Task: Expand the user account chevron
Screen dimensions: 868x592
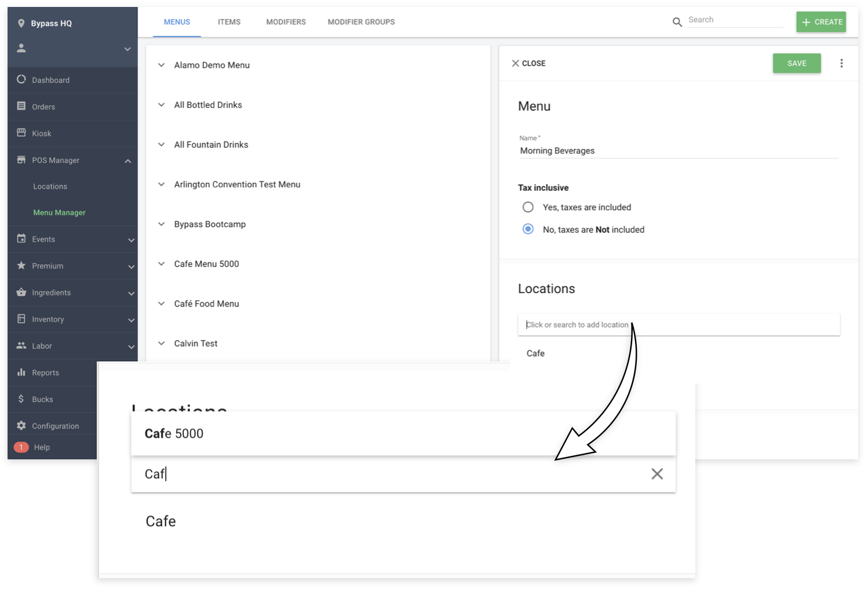Action: [x=127, y=49]
